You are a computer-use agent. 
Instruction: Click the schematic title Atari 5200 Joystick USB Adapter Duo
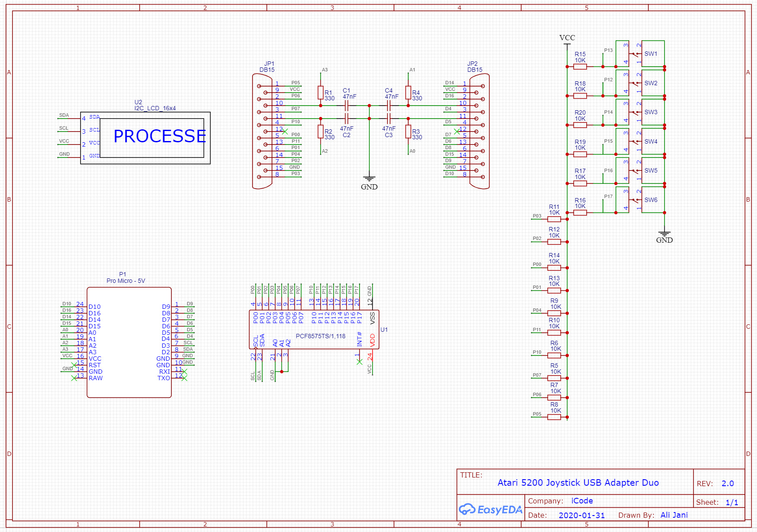[578, 483]
